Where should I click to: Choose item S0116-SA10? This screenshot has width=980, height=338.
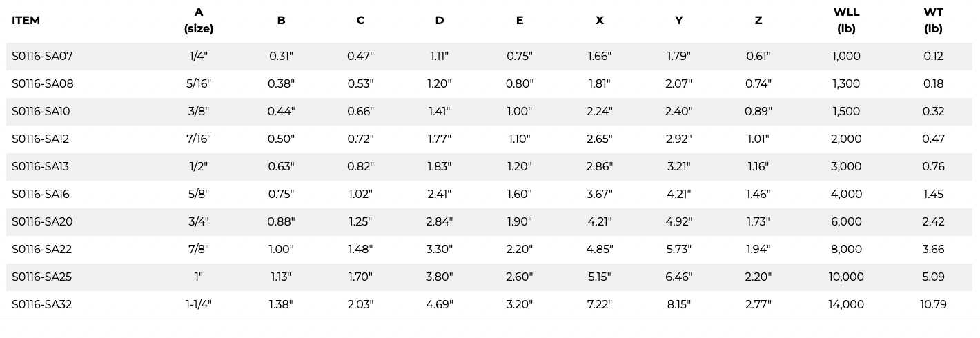41,111
